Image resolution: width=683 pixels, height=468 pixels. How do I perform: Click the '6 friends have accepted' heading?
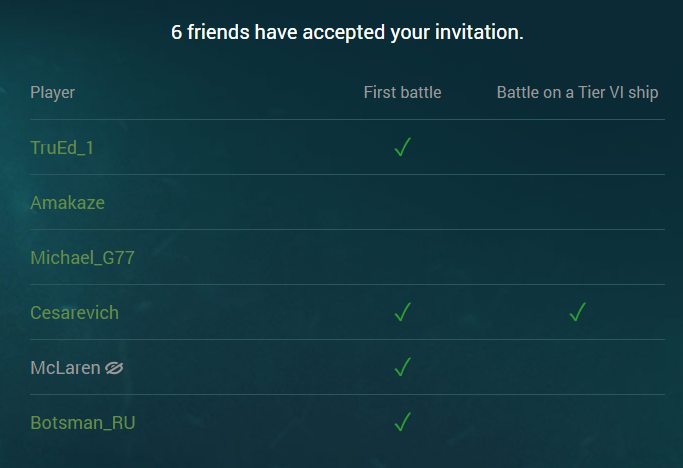coord(347,32)
